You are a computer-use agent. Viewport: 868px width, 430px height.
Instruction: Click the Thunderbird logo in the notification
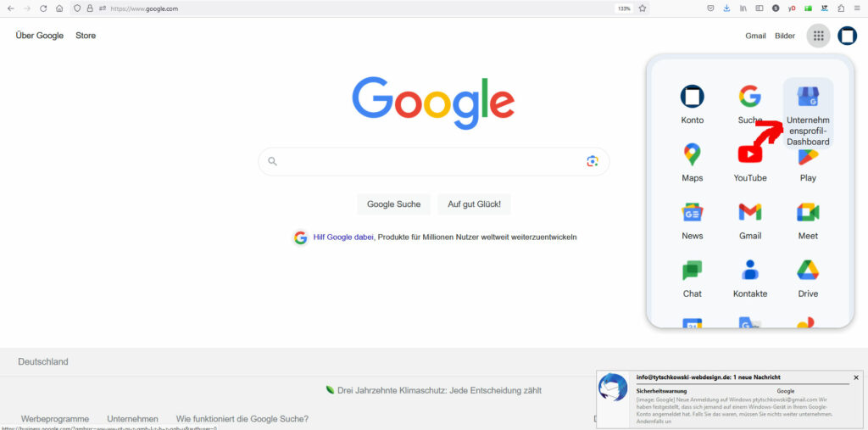click(613, 388)
